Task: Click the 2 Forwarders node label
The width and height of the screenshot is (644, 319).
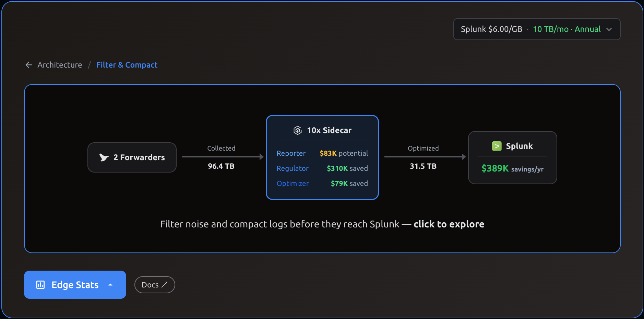Action: point(139,157)
